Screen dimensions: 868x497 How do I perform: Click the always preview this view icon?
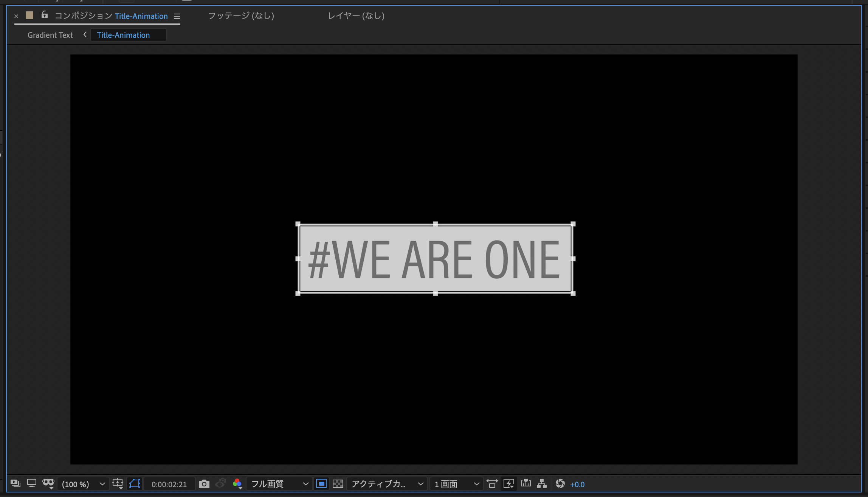click(15, 483)
